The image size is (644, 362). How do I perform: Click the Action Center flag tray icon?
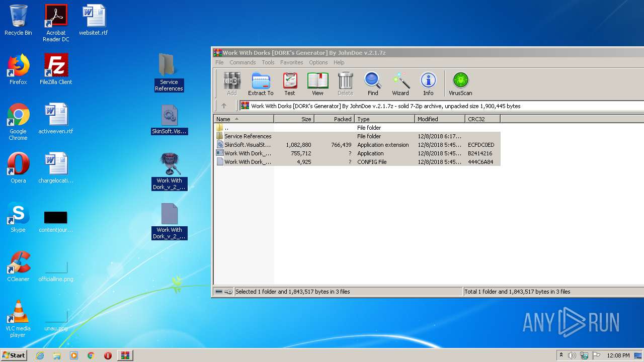(x=596, y=355)
